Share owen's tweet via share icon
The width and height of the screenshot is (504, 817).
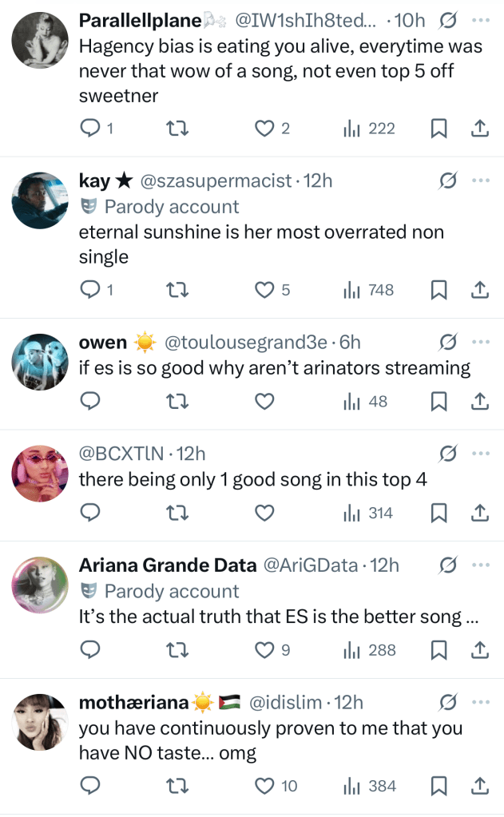click(479, 402)
